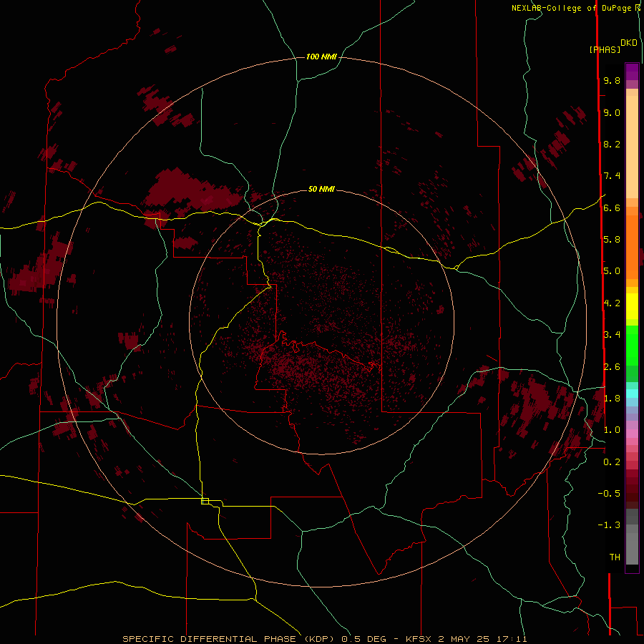Select the 9.8 legend value
This screenshot has width=644, height=644.
point(612,80)
